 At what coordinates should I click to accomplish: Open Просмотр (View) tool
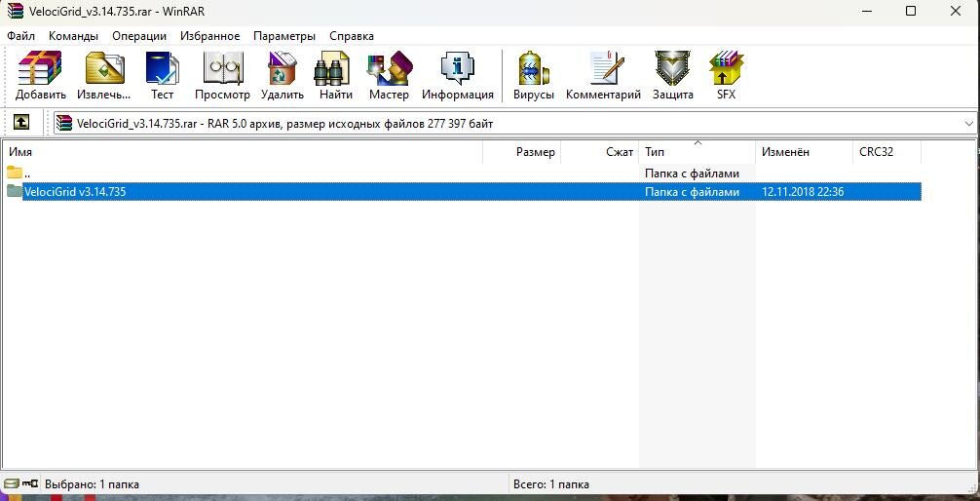pos(222,76)
